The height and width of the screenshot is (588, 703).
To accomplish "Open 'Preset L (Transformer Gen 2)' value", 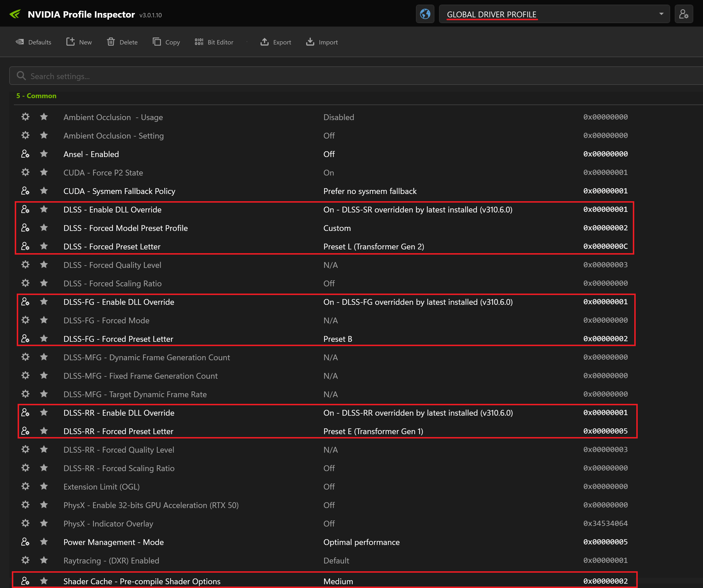I will pos(373,247).
